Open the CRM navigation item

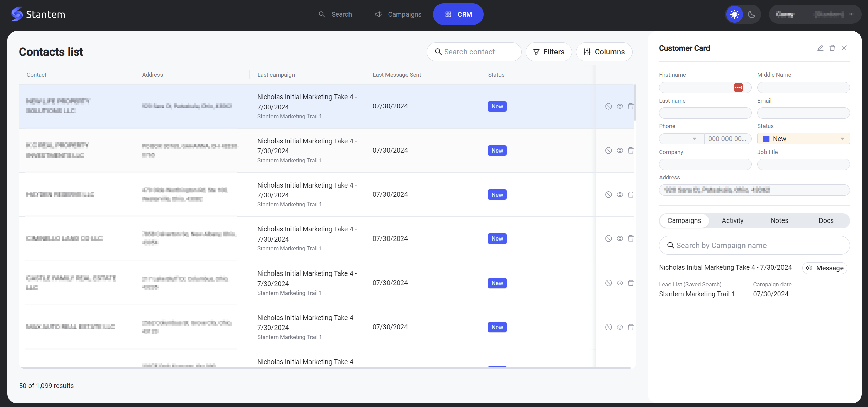point(458,14)
